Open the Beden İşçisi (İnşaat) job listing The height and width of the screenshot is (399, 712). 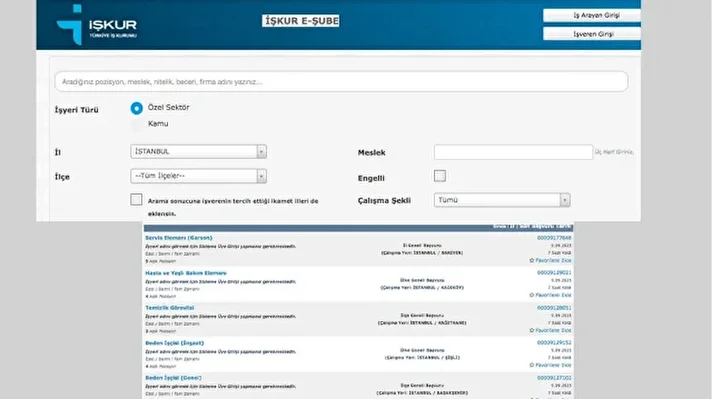point(174,343)
